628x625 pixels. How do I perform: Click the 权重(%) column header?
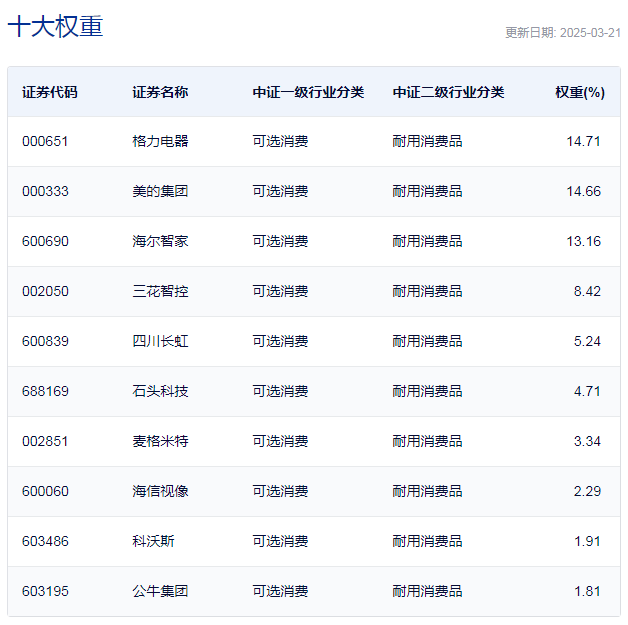[580, 92]
